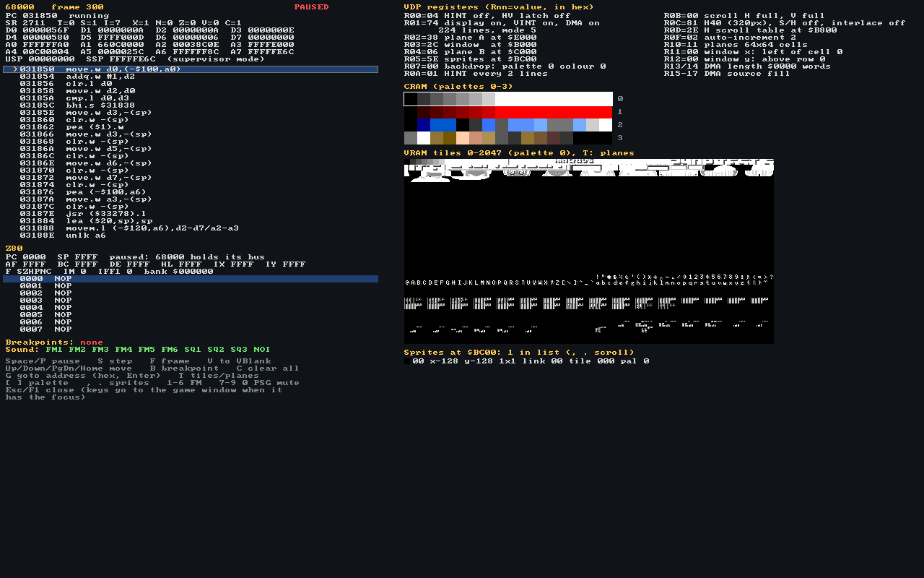Pick the peach skin-tone swatch in palette 3
The height and width of the screenshot is (578, 924).
coord(463,138)
